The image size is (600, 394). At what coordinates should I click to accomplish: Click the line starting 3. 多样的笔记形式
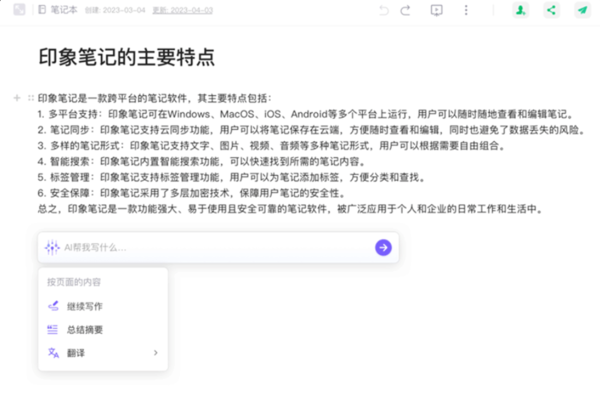point(272,146)
